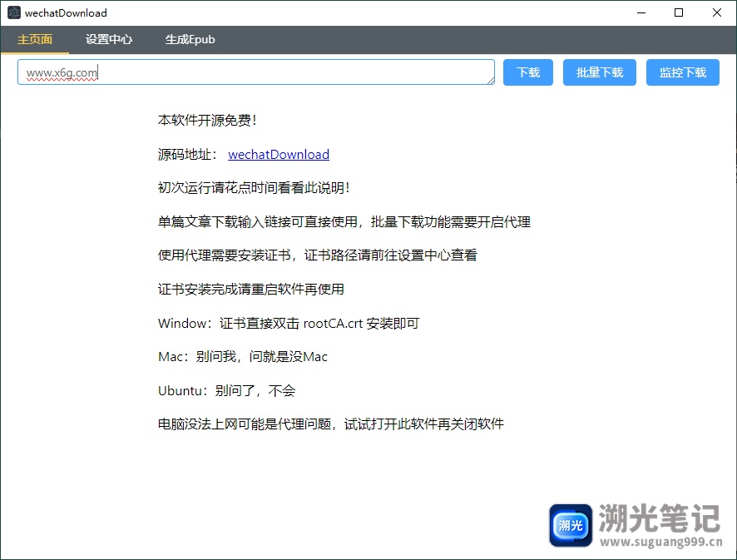
Task: Click the Ubuntu instruction line
Action: pos(226,390)
